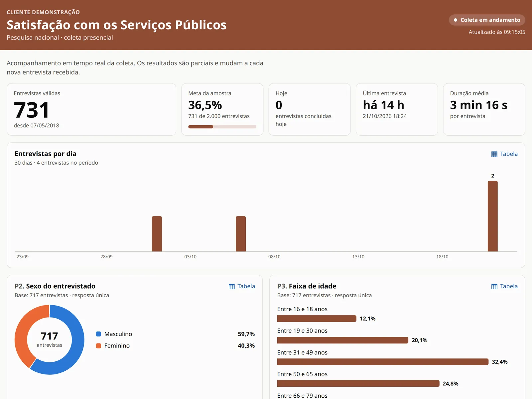Open Tabela link in Faixa de idade card
Viewport: 532px width, 399px height.
(x=504, y=286)
